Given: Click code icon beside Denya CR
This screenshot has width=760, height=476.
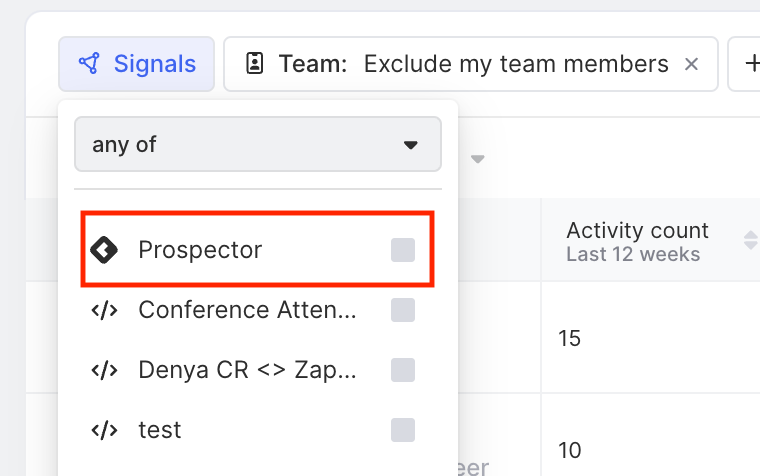Looking at the screenshot, I should (104, 370).
